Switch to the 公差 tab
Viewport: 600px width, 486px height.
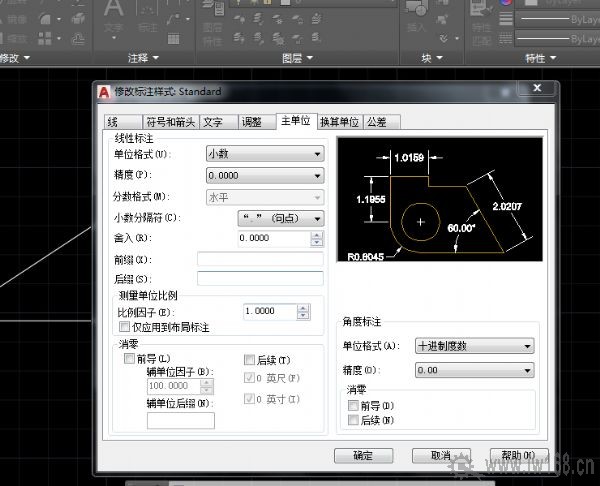tap(381, 122)
